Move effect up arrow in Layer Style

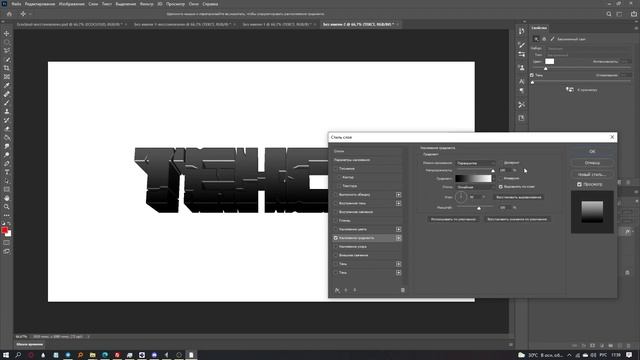pos(346,290)
